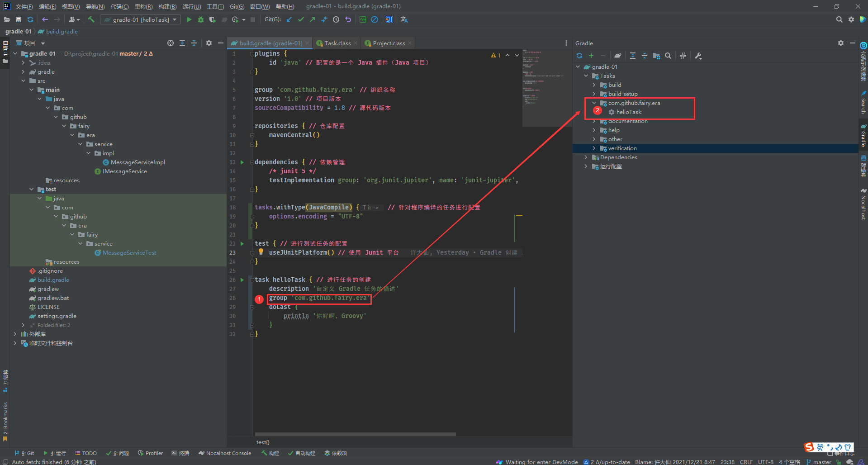Click the Translate icon in toolbar

coord(404,19)
